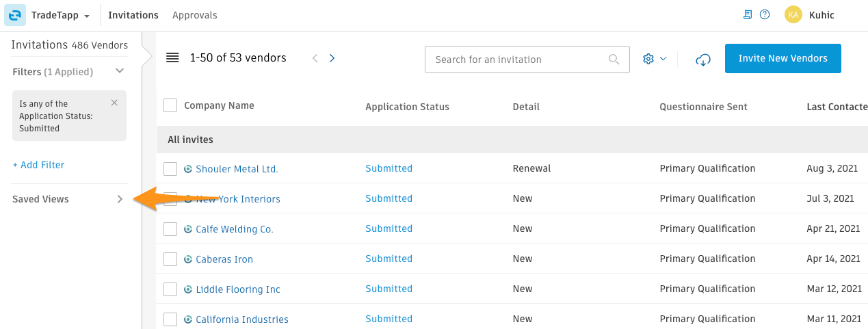The width and height of the screenshot is (868, 329).
Task: Open Caberas Iron vendor link
Action: 224,259
